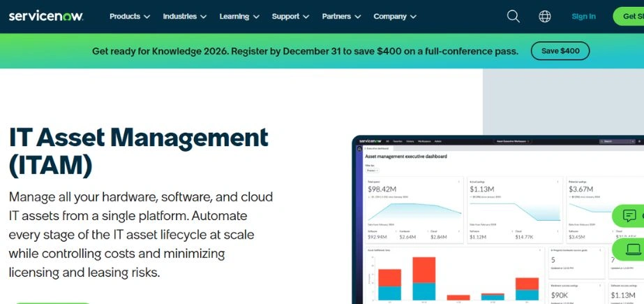644x304 pixels.
Task: Open the search magnifier icon
Action: (x=513, y=17)
